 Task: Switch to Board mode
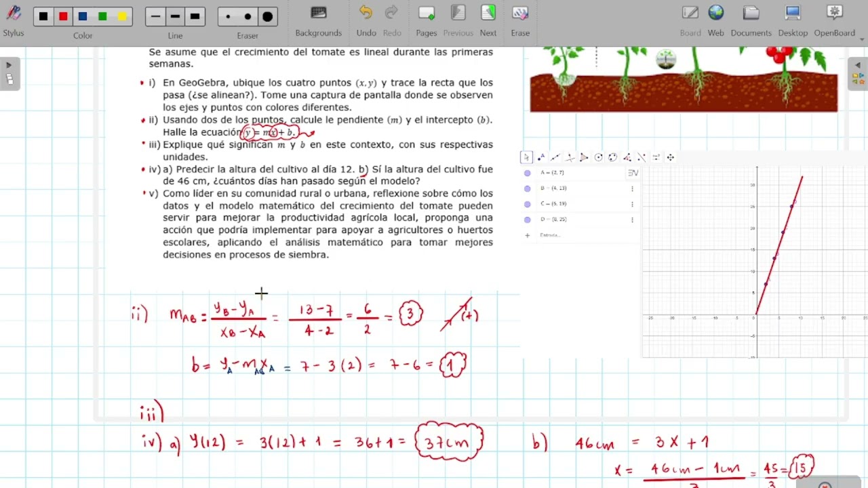[690, 20]
